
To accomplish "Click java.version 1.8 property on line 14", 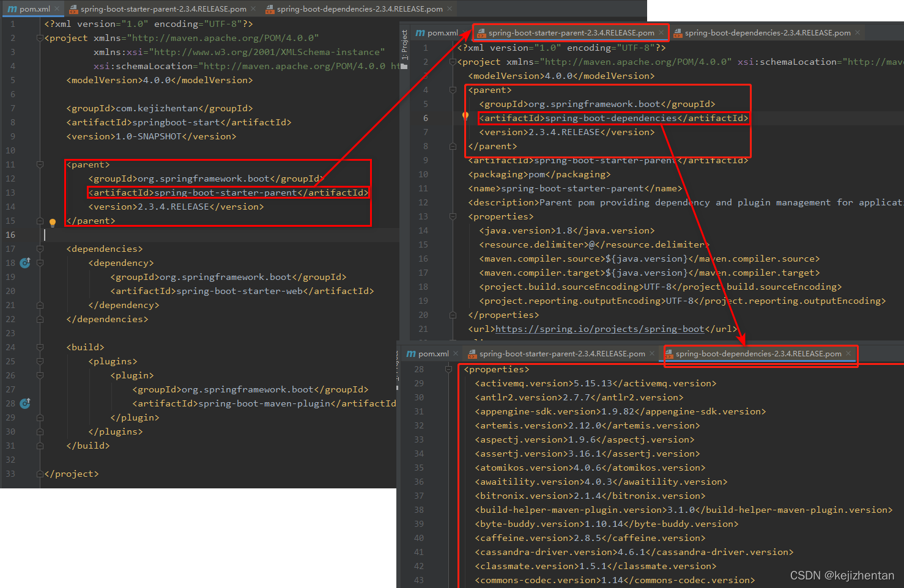I will pos(567,230).
